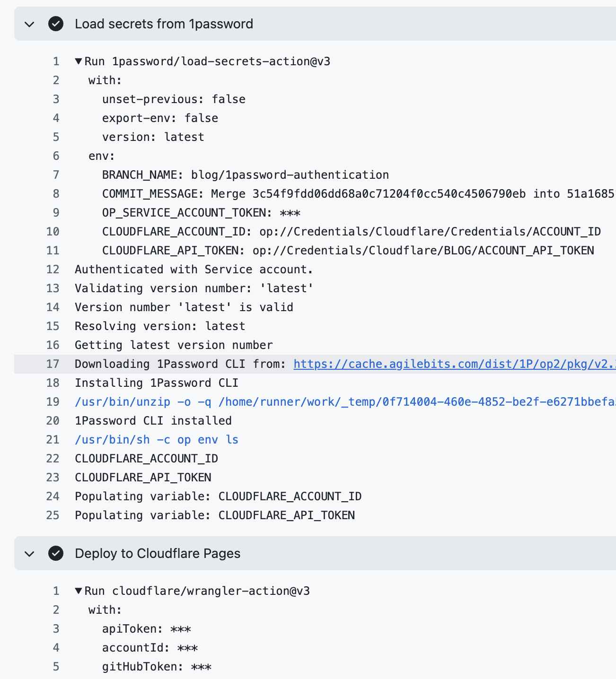
Task: Select line number 5 in Deploy to Cloudflare log
Action: coord(56,666)
